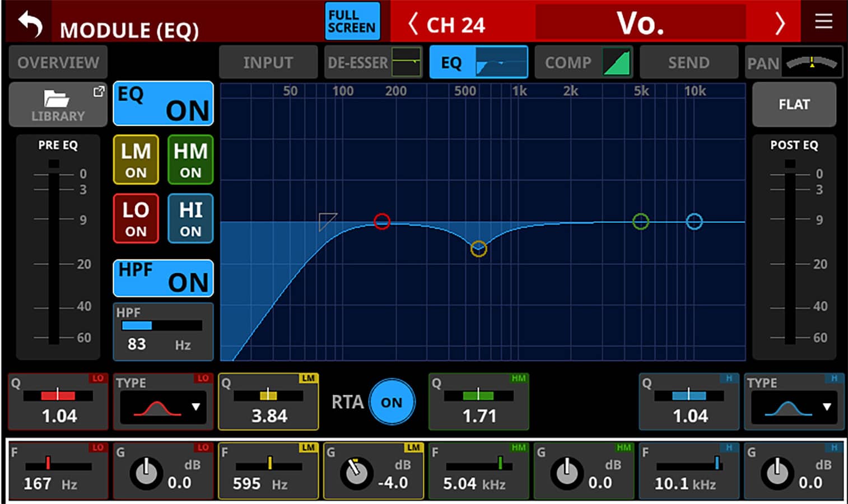The image size is (848, 504).
Task: Open the hamburger menu
Action: pyautogui.click(x=823, y=22)
